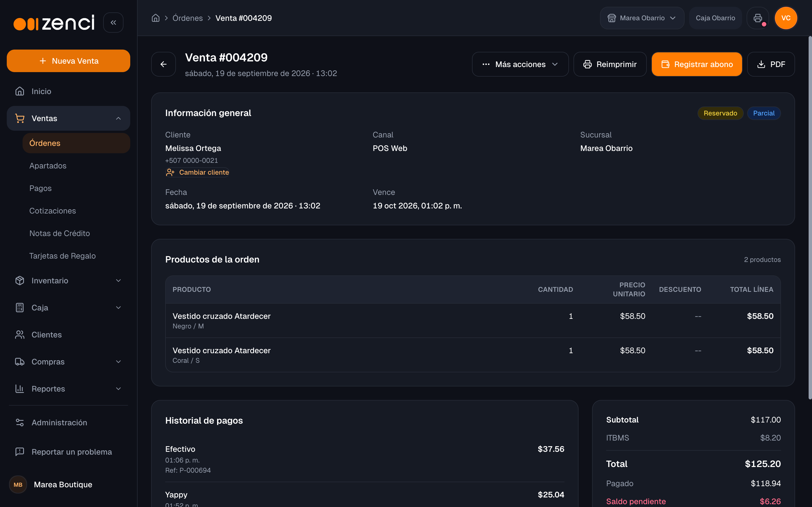Collapse the Ventas menu section
This screenshot has height=507, width=812.
pyautogui.click(x=69, y=118)
